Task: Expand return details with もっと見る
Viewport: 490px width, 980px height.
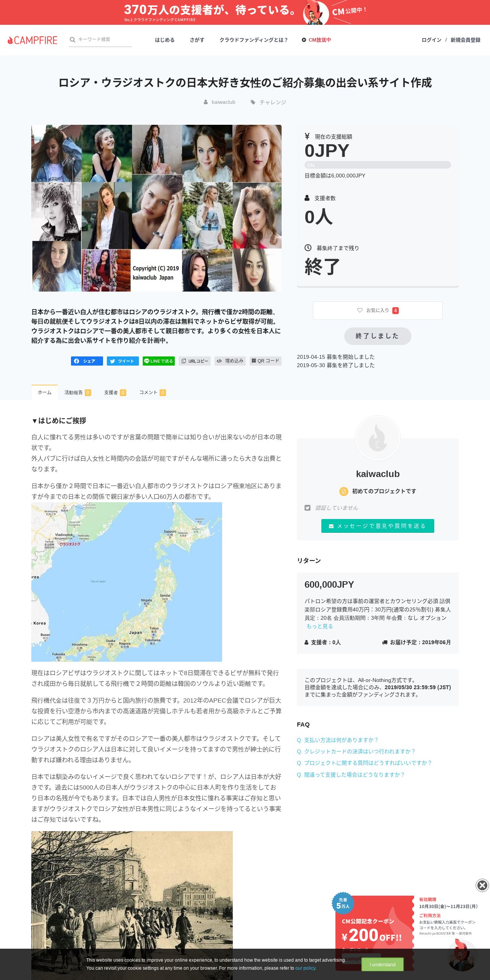Action: 320,626
